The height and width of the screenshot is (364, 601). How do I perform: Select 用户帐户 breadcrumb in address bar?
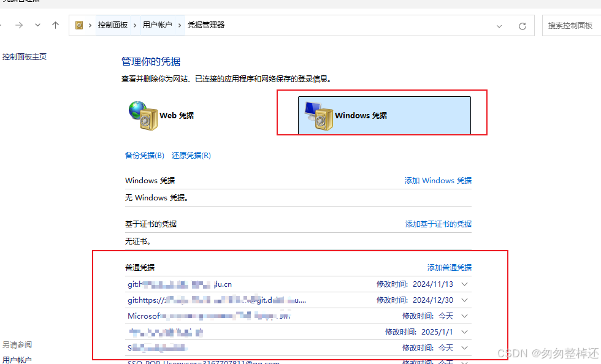157,25
